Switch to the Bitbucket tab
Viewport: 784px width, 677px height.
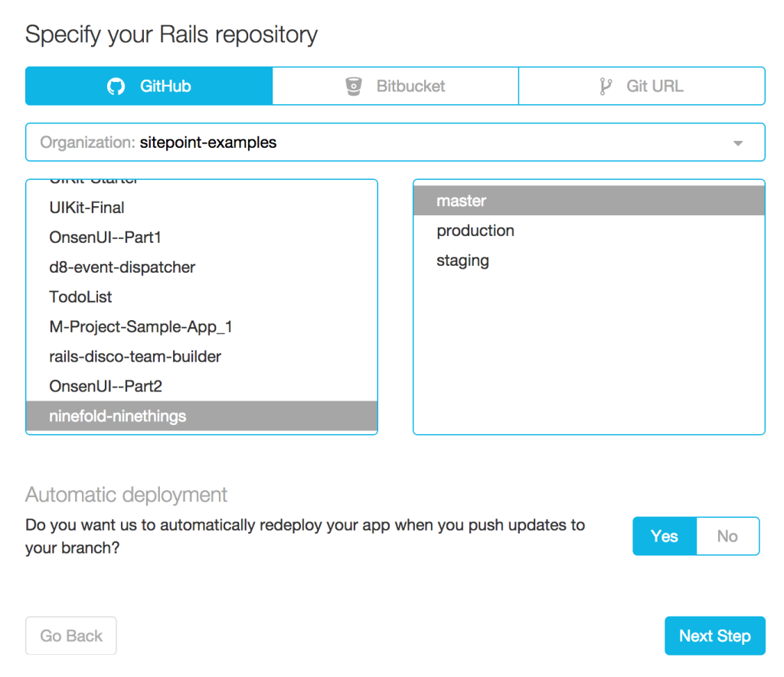point(395,87)
